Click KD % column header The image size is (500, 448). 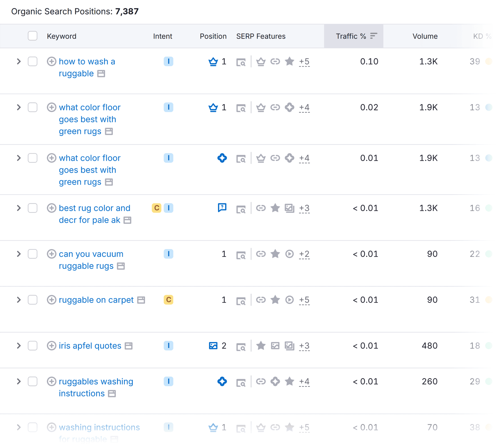[482, 36]
